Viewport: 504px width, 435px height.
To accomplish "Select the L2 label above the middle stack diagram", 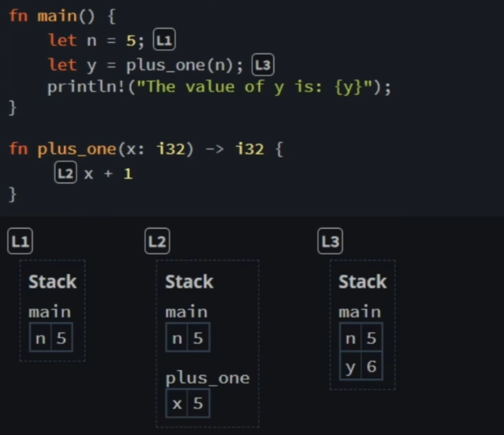I will (157, 242).
